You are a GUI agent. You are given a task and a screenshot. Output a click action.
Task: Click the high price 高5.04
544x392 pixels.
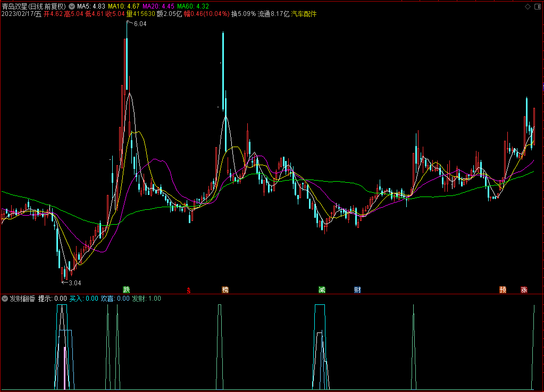coord(73,14)
